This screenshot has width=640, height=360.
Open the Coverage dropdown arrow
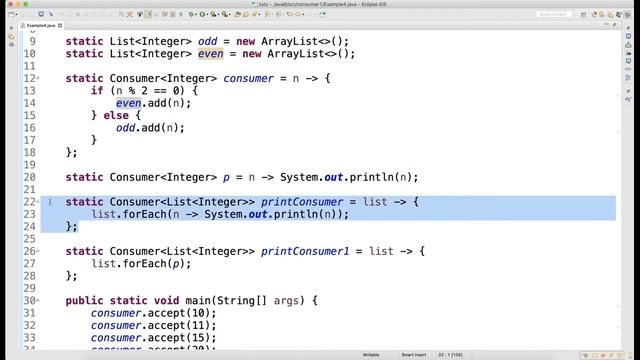pos(219,14)
